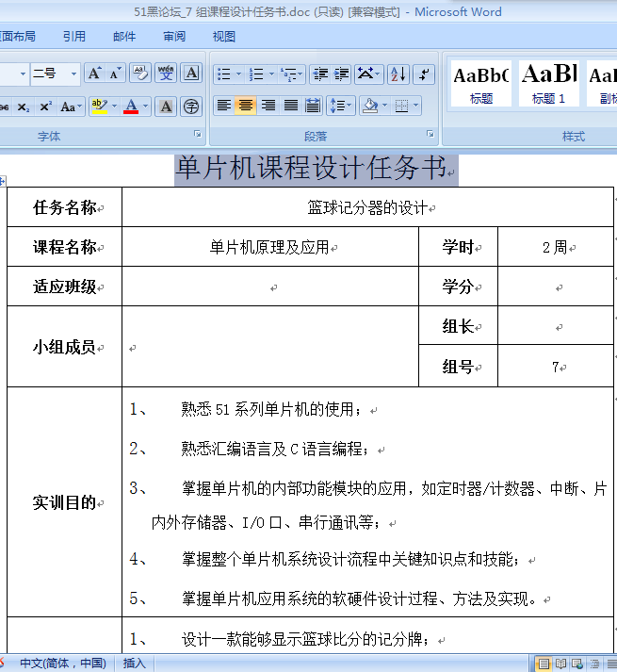Expand numbering style dropdown arrow
The image size is (617, 672).
pos(271,74)
